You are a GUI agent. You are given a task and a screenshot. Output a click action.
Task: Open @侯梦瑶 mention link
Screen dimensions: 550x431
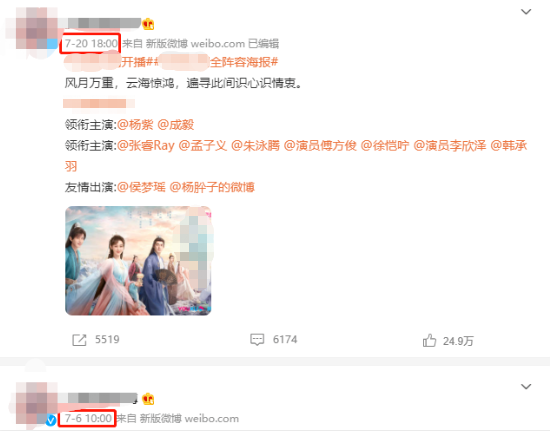pos(141,187)
